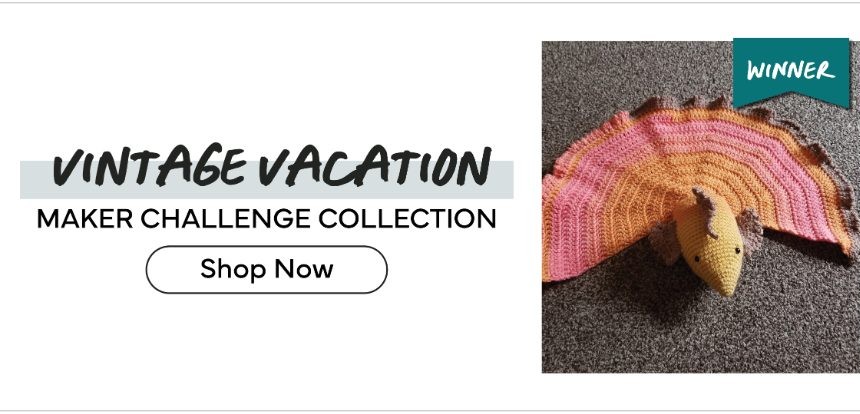Click the word COLLECTION in the subtitle
This screenshot has height=414, width=860.
pos(407,219)
